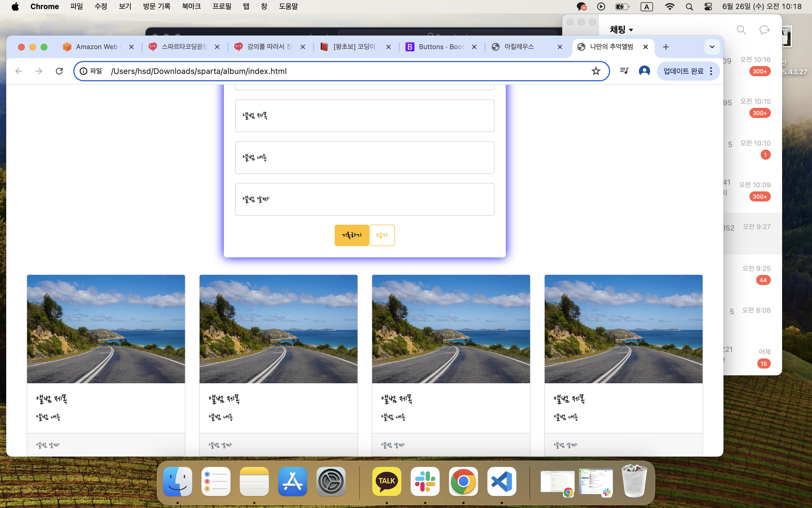Click the search icon in KakaoTalk window

[741, 30]
